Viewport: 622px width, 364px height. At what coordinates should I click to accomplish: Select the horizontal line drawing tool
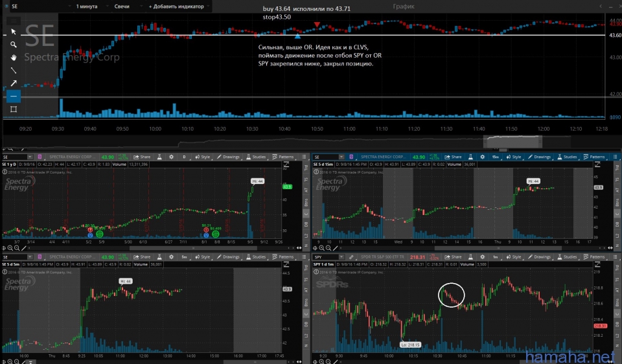pyautogui.click(x=14, y=96)
